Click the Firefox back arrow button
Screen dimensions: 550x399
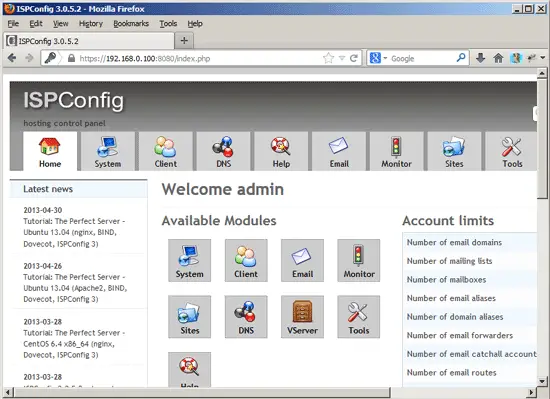point(12,58)
